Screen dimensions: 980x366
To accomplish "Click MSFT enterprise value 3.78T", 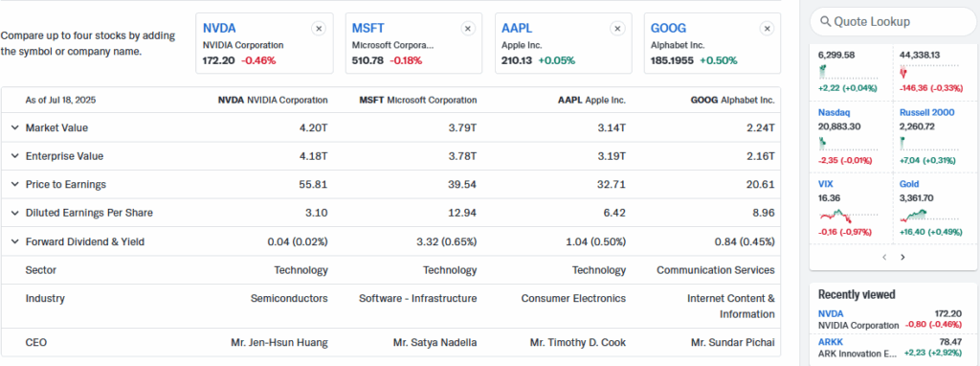I will pyautogui.click(x=463, y=156).
